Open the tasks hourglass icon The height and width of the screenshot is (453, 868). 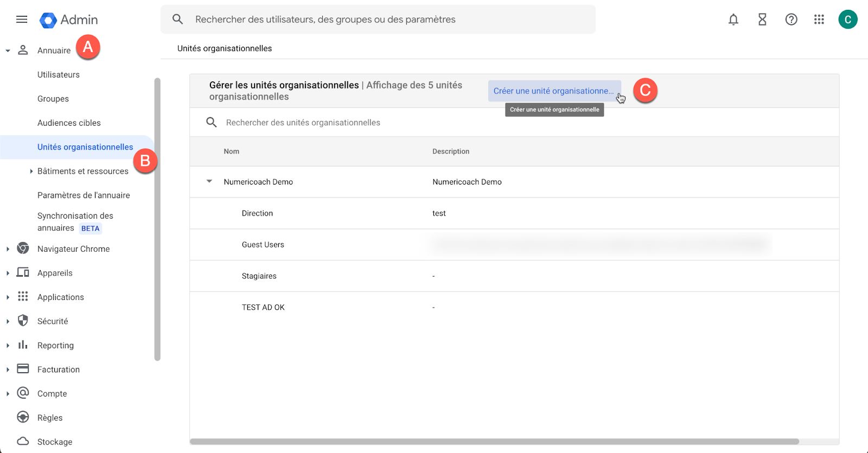point(762,20)
